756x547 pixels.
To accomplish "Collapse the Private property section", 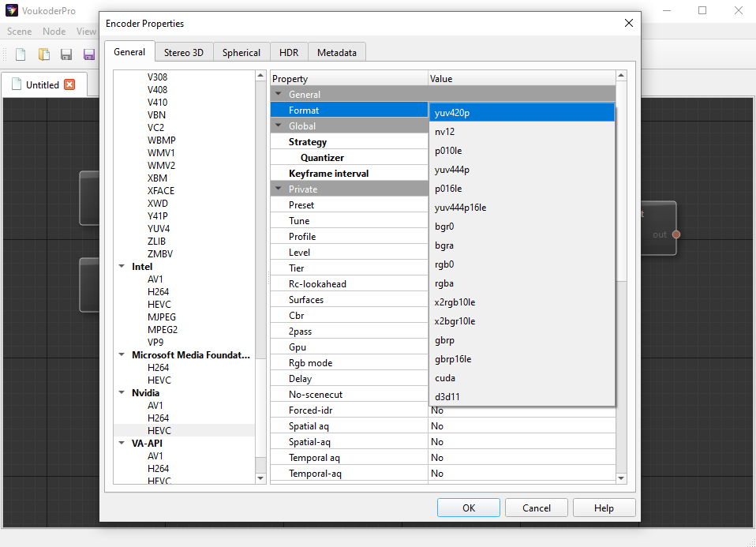I will (x=279, y=189).
